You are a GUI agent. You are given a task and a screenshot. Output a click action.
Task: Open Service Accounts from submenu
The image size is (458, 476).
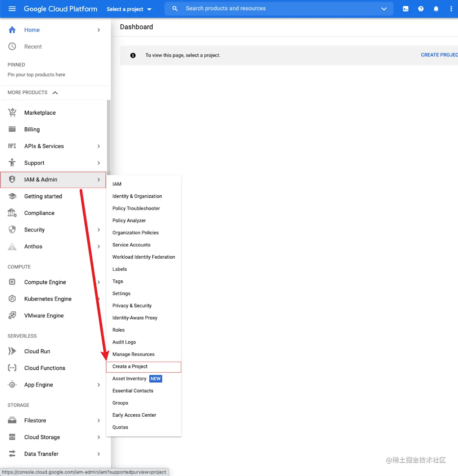coord(144,245)
